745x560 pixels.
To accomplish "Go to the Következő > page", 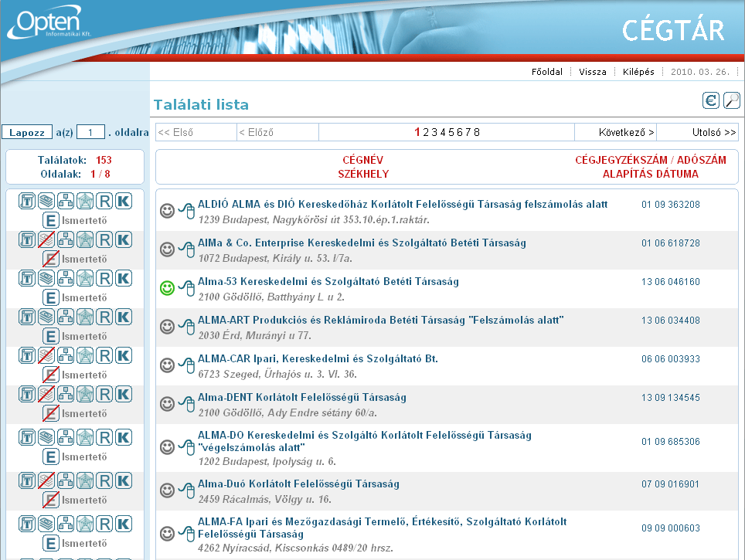I will [626, 133].
